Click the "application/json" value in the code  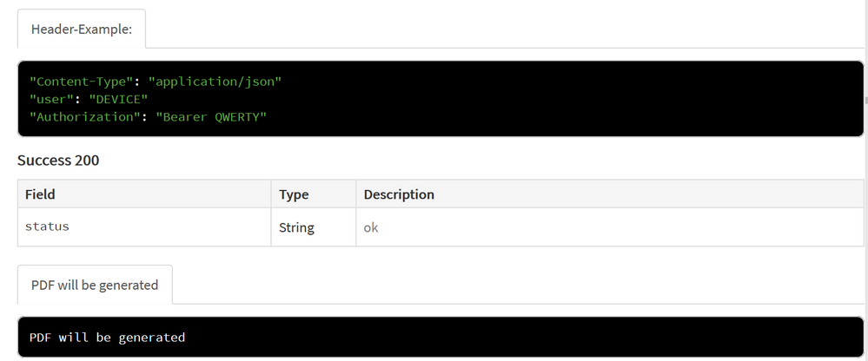point(215,82)
